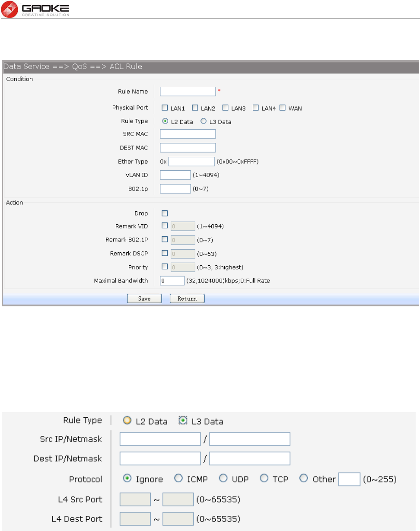
Task: Check the LAN1 physical port box
Action: pyautogui.click(x=165, y=108)
